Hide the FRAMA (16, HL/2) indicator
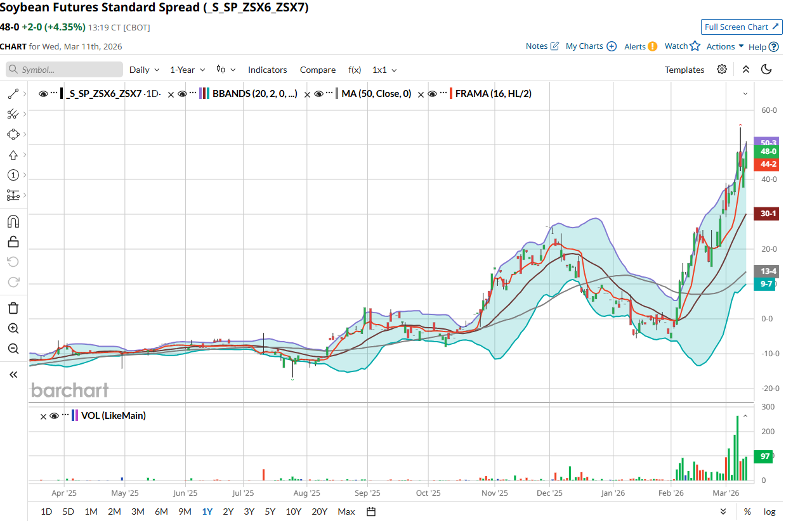Viewport: 812px width, 528px height. click(x=432, y=94)
